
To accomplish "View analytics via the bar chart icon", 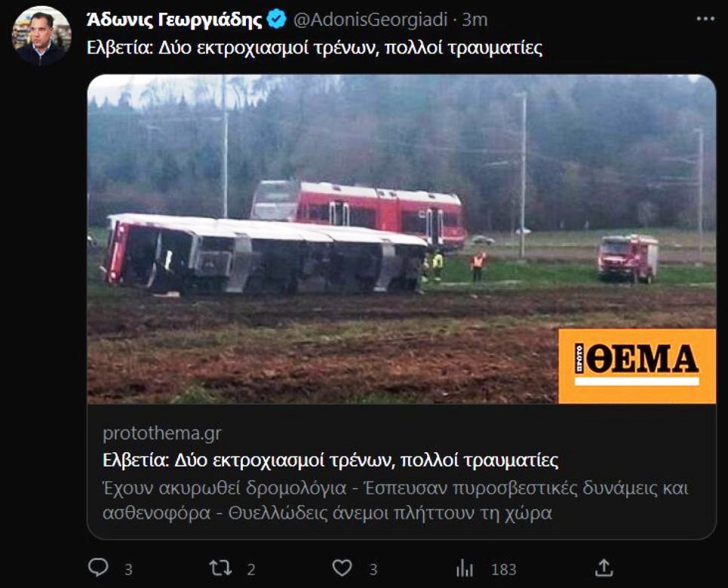I will pyautogui.click(x=465, y=568).
